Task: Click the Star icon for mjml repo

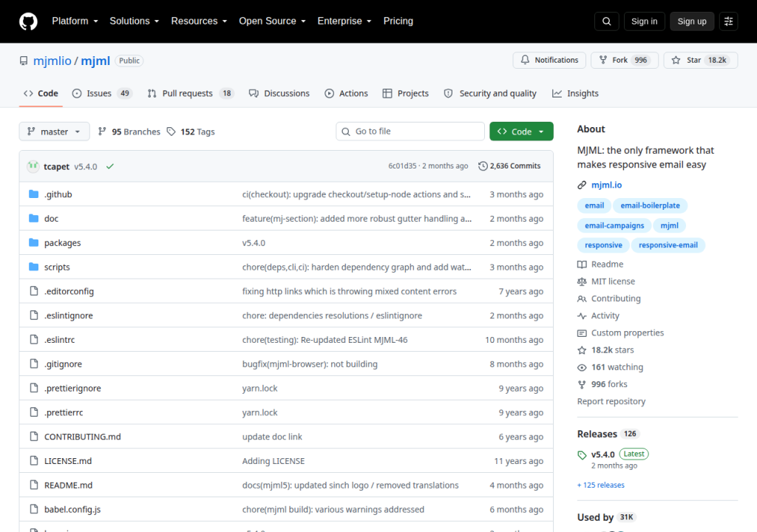Action: tap(676, 60)
